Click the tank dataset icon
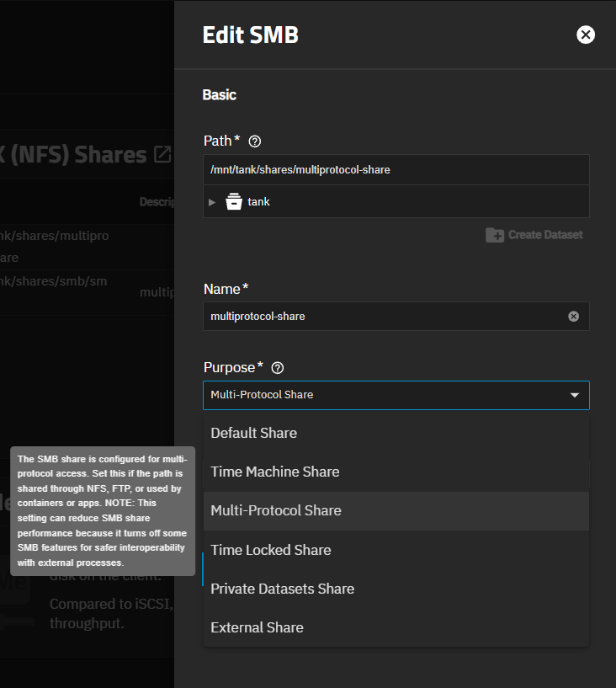This screenshot has width=616, height=688. click(234, 202)
